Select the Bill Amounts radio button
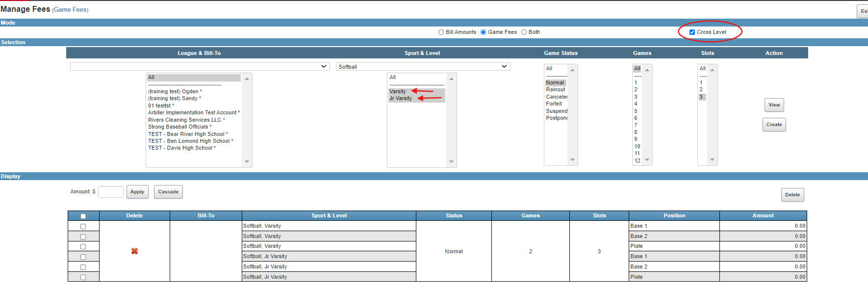The width and height of the screenshot is (868, 292). point(441,32)
